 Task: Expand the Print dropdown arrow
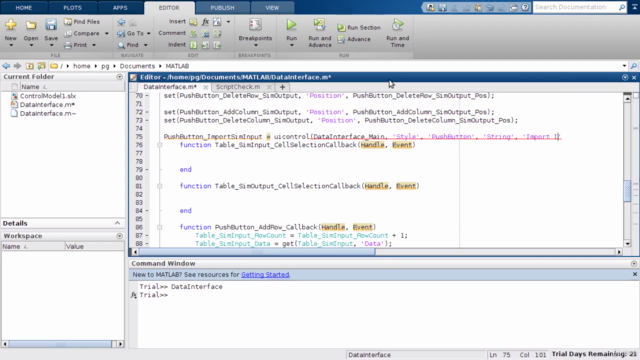pos(94,45)
